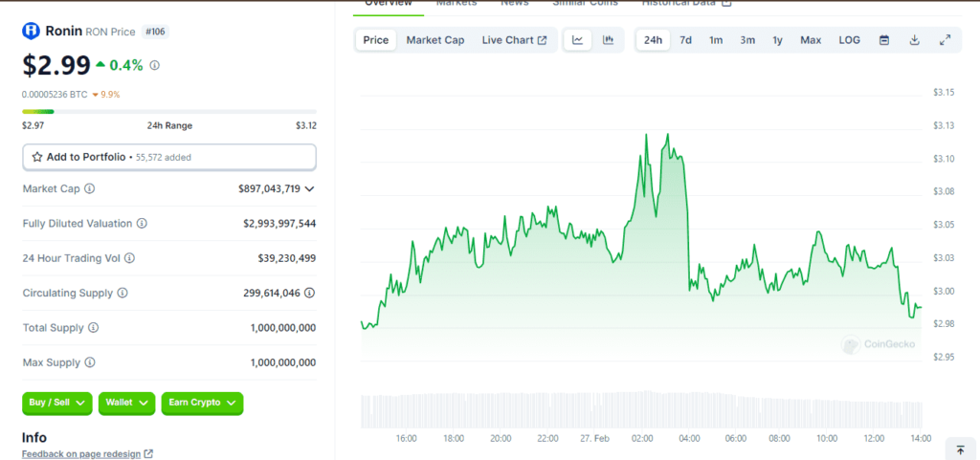This screenshot has width=980, height=460.
Task: Click info icon beside 0.4% price change
Action: coord(155,65)
